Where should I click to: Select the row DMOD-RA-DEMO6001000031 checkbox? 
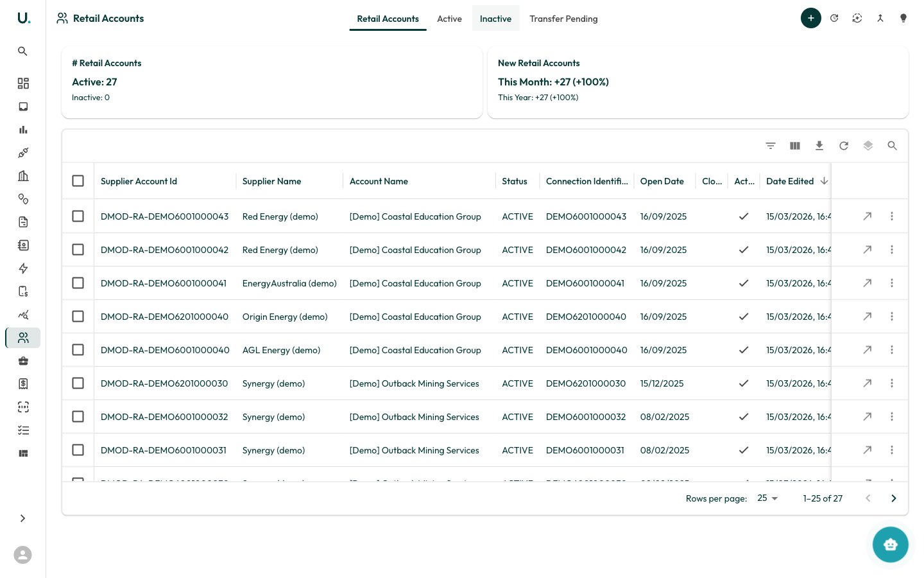(78, 450)
